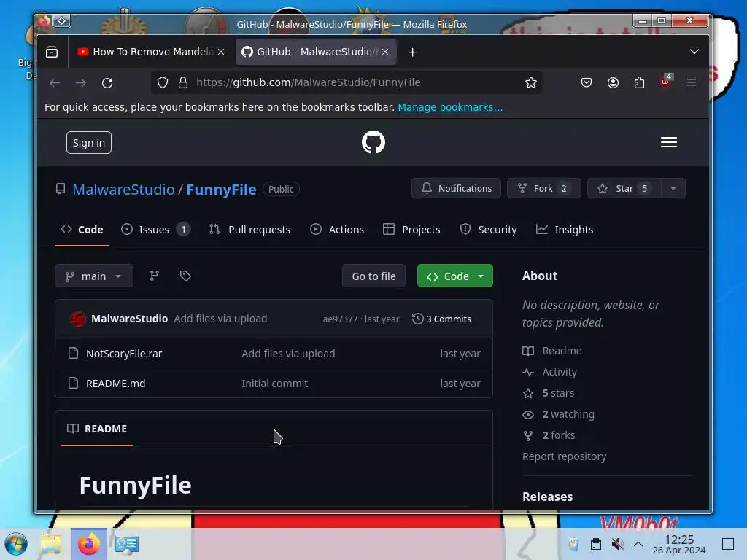The image size is (747, 560).
Task: Open the Save to Pocket icon
Action: (587, 82)
